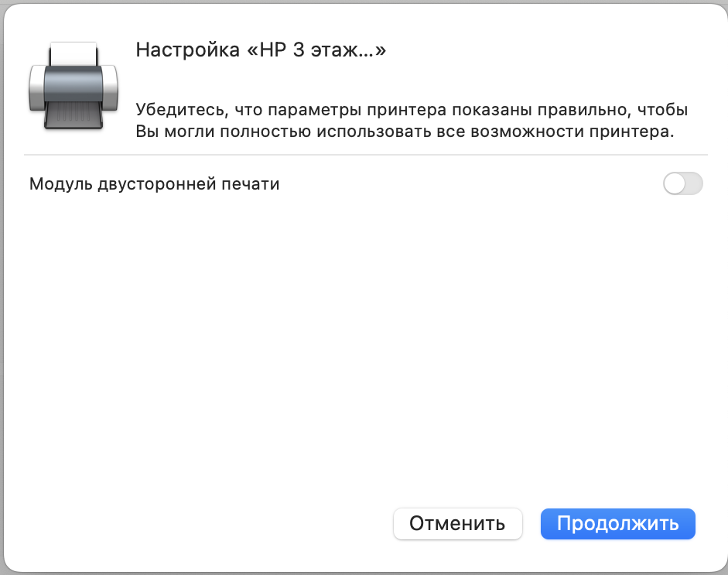Click the paper sheet atop the printer icon
This screenshot has height=575, width=728.
pos(73,54)
